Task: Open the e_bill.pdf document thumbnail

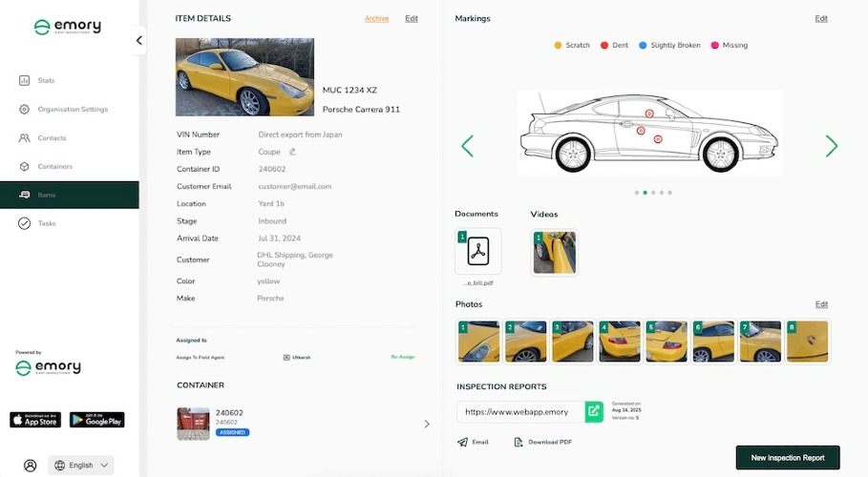Action: 478,251
